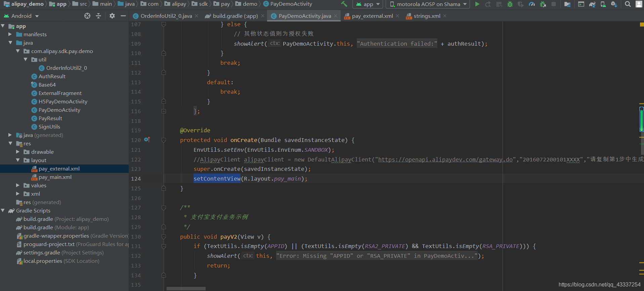Click the PayDemoActivity breadcrumb item
644x291 pixels.
click(x=288, y=4)
